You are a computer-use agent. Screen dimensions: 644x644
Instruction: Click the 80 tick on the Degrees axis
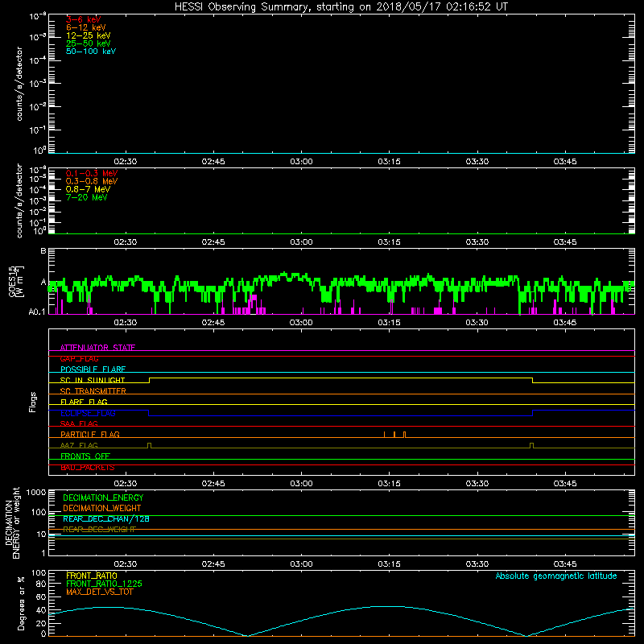click(x=42, y=584)
